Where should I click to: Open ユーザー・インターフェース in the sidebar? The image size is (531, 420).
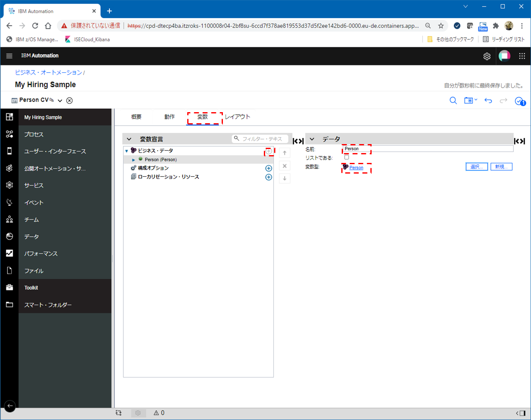(x=55, y=151)
